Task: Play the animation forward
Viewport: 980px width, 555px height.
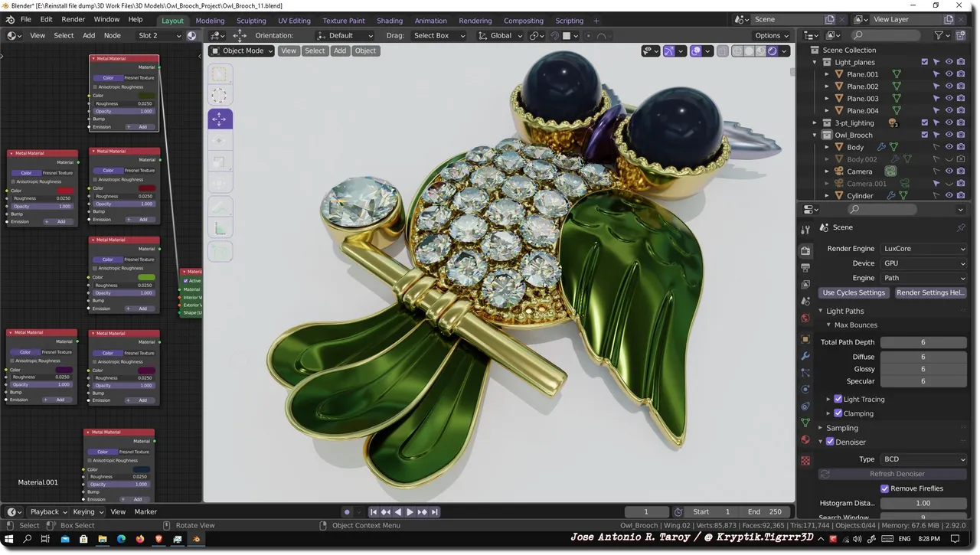Action: point(410,512)
